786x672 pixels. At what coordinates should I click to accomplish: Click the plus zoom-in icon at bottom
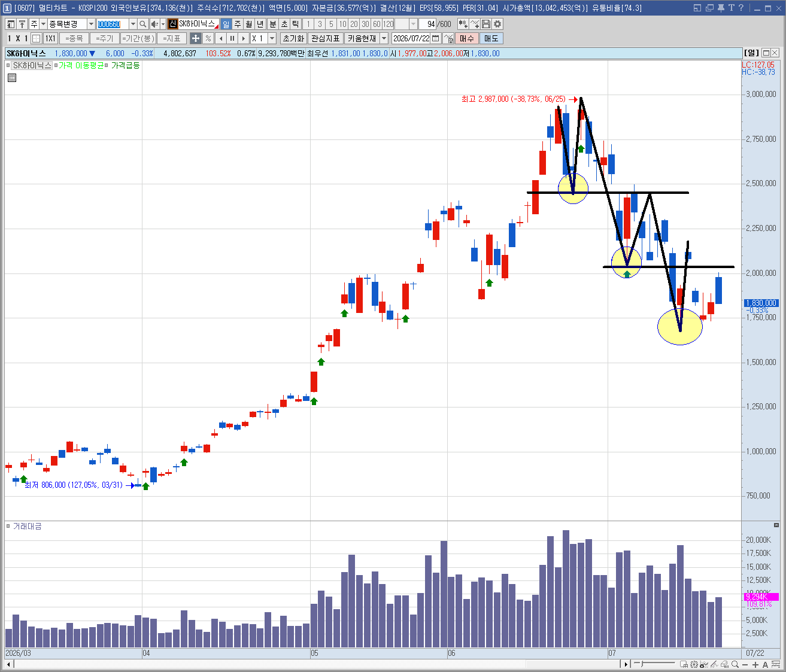pyautogui.click(x=755, y=664)
